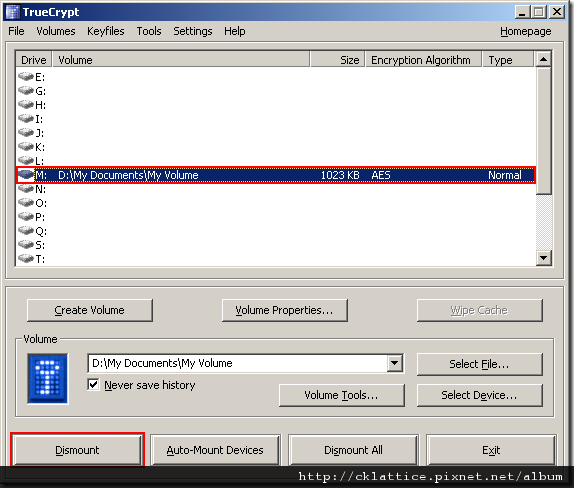Click the Select Device button
This screenshot has height=488, width=574.
click(x=479, y=395)
